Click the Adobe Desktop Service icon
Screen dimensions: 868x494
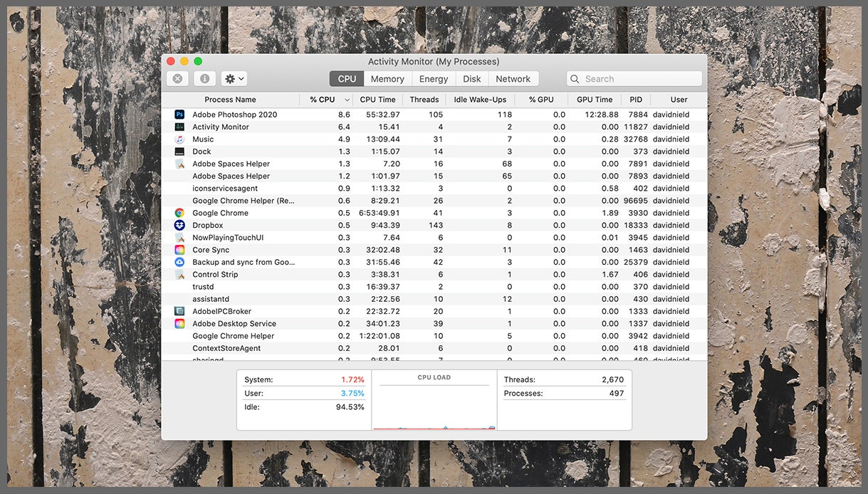tap(179, 324)
